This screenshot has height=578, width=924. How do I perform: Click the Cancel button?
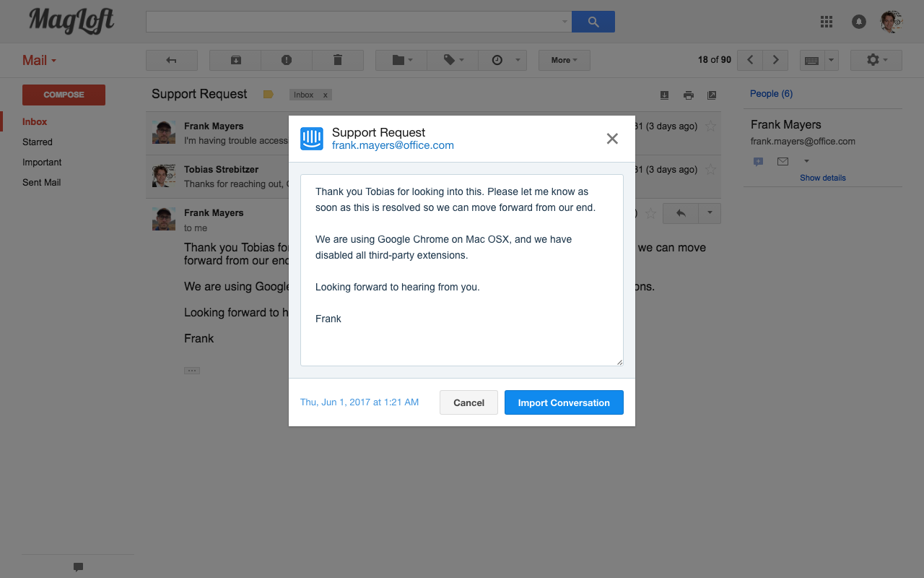pyautogui.click(x=468, y=402)
